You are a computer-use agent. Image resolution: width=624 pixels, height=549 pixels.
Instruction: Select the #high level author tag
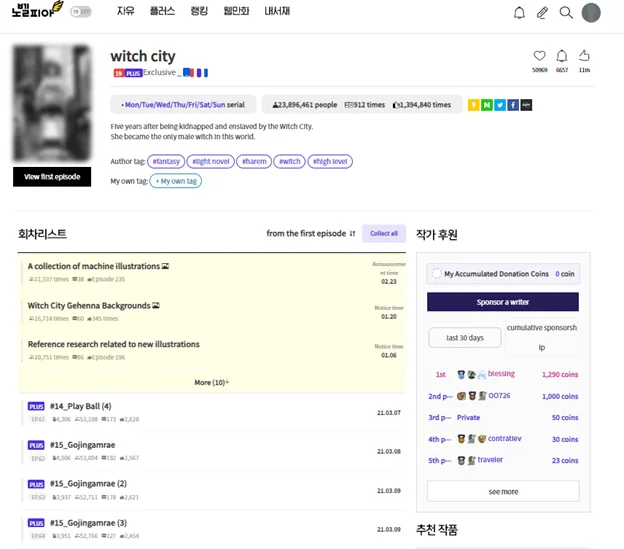pos(330,161)
